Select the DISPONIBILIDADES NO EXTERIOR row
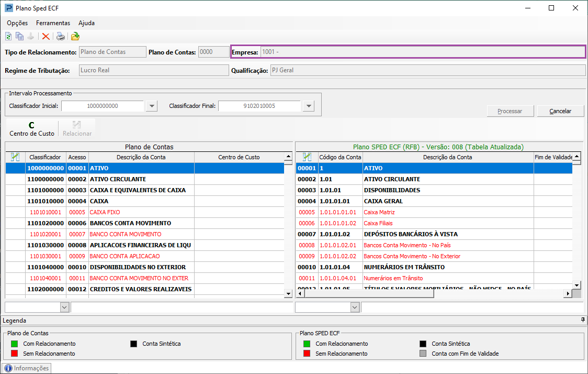The image size is (588, 374). click(x=145, y=267)
